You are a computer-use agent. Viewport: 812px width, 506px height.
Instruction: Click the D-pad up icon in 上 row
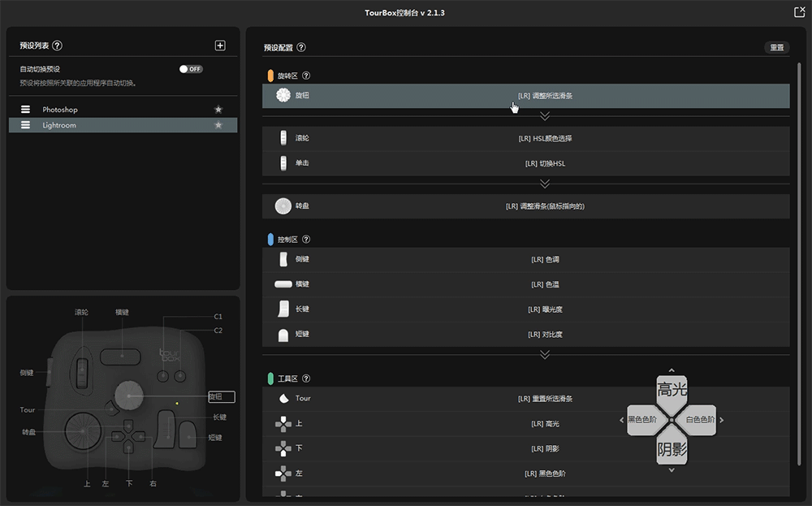tap(283, 424)
